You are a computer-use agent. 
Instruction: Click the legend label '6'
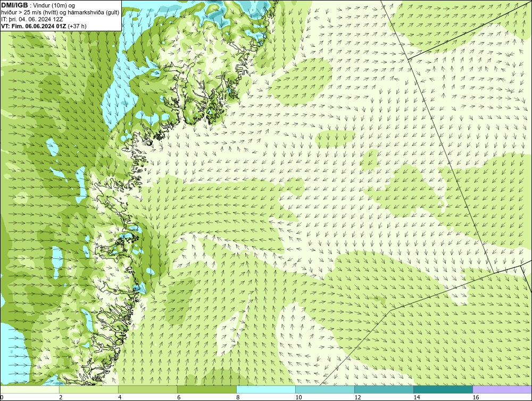tap(179, 397)
